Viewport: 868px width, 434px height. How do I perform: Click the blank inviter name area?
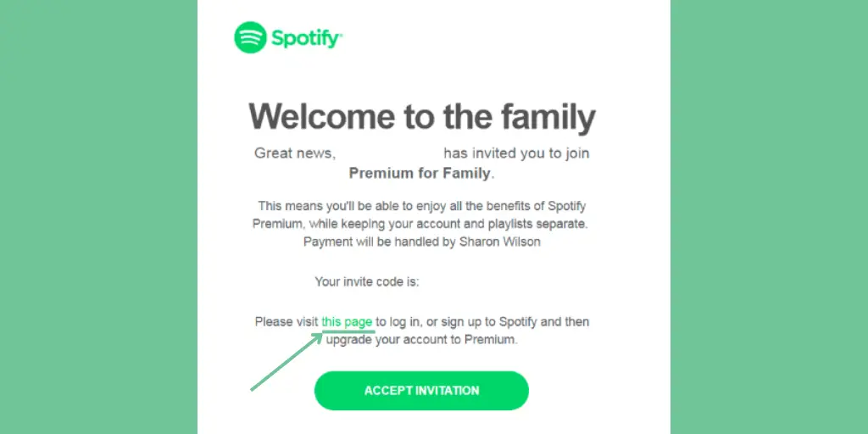click(x=390, y=153)
